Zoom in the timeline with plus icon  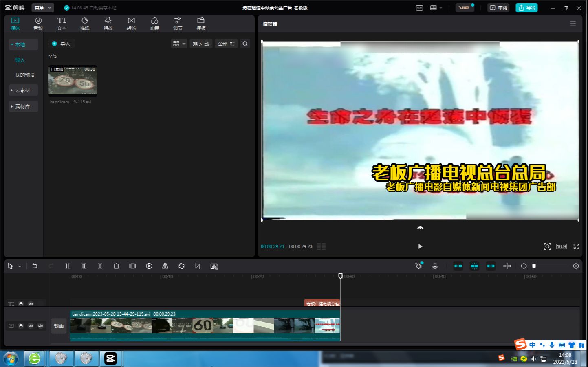pyautogui.click(x=576, y=266)
